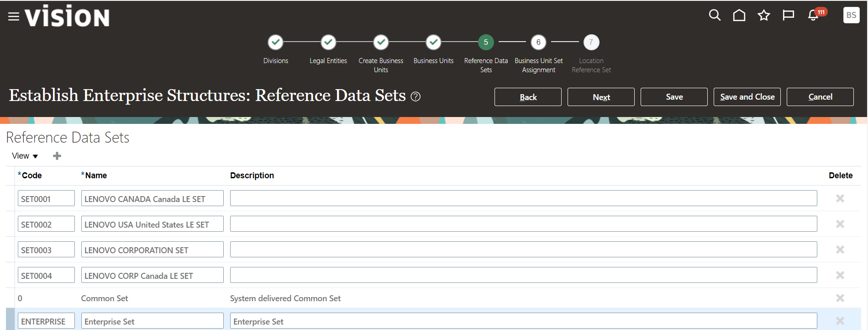Viewport: 868px width, 330px height.
Task: Select the Business Units step checkmark
Action: (433, 42)
